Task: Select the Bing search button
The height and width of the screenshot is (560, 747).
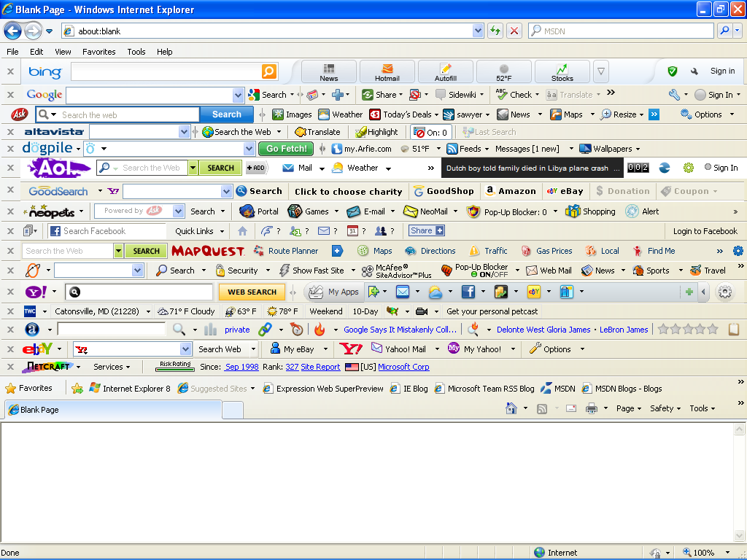Action: click(269, 71)
